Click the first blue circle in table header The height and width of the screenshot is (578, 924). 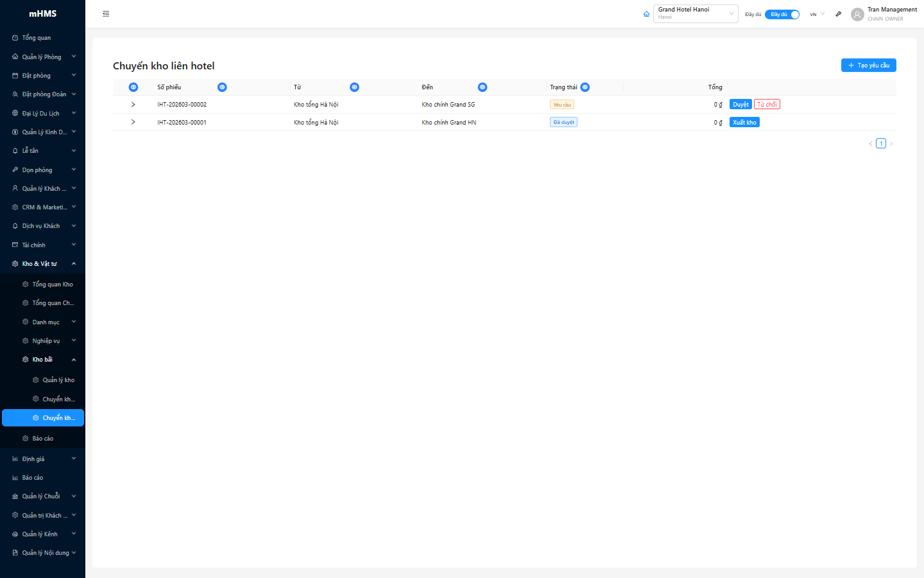click(x=133, y=87)
